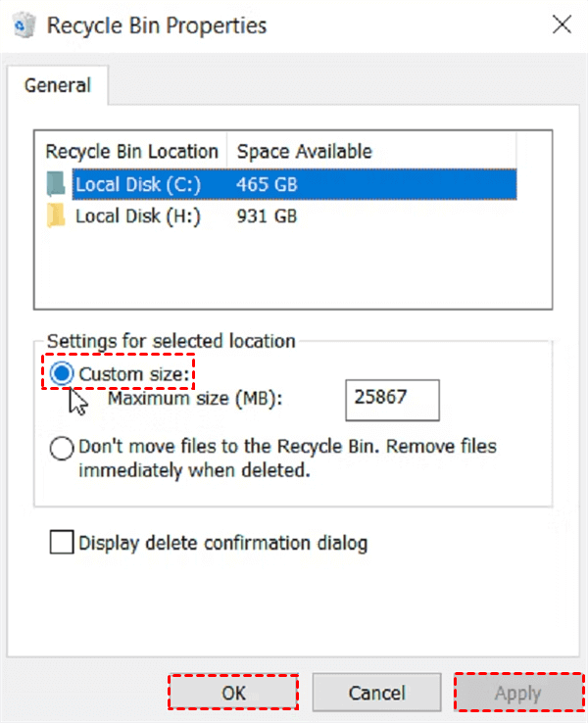588x723 pixels.
Task: Switch to the General tab
Action: 57,85
